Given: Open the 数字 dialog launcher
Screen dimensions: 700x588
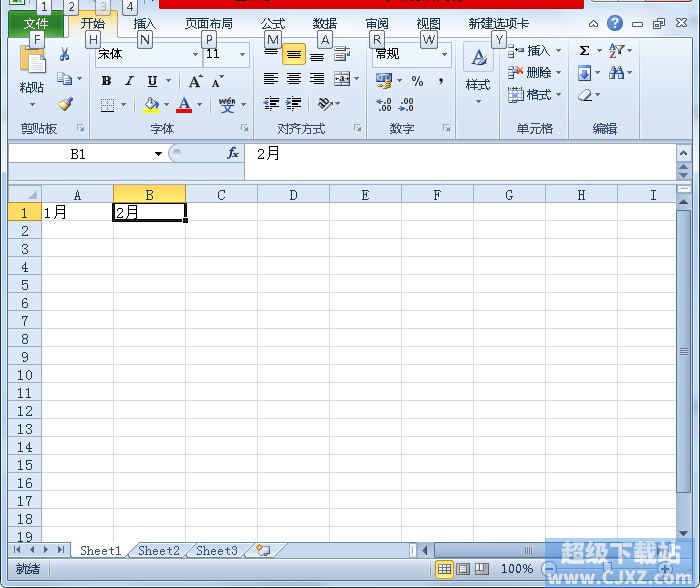Looking at the screenshot, I should coord(446,128).
